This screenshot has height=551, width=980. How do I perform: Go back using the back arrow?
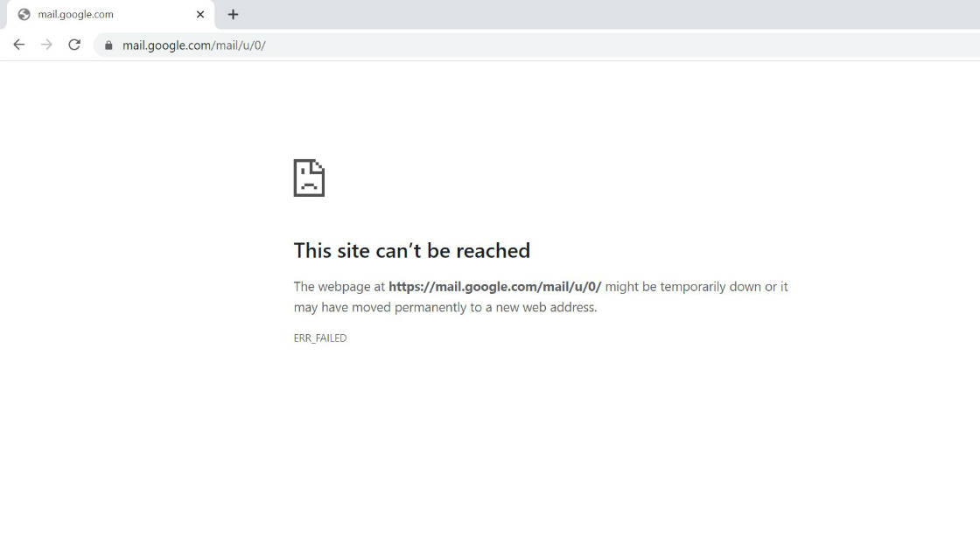pyautogui.click(x=18, y=45)
